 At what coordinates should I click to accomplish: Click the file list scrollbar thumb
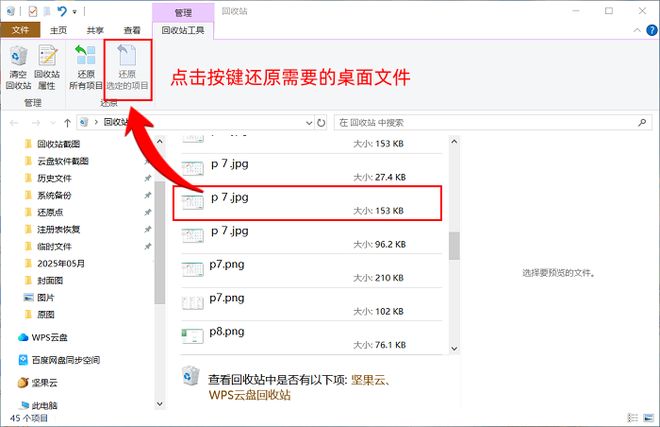(x=454, y=246)
